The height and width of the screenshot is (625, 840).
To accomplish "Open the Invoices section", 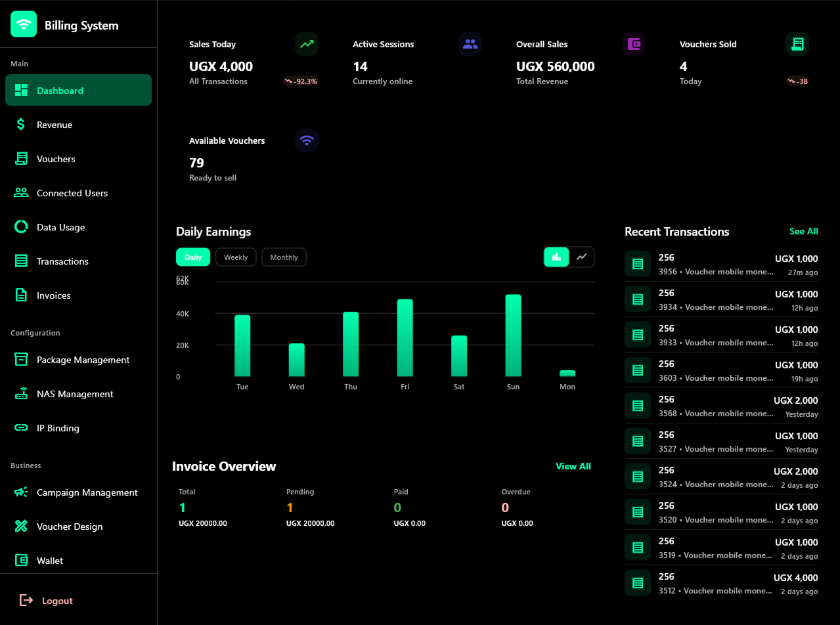I will 53,295.
